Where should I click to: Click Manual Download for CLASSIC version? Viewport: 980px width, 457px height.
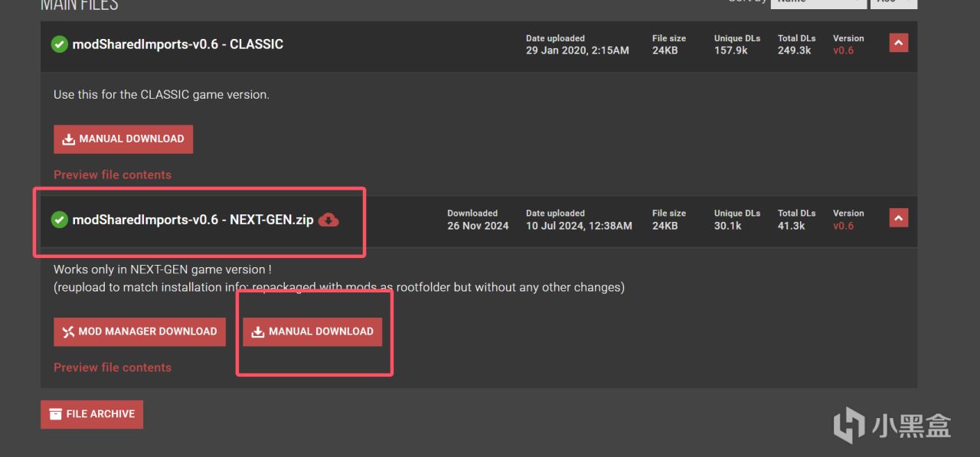coord(123,139)
